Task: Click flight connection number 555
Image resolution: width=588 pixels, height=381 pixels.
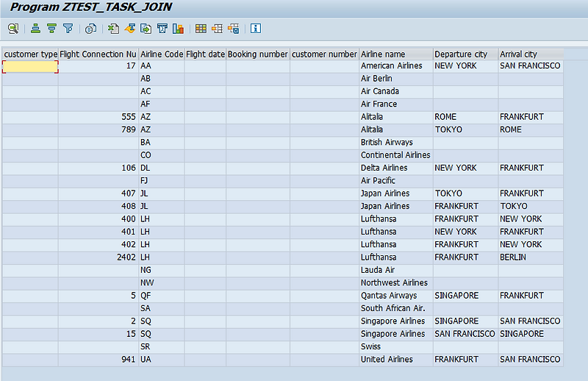Action: click(x=98, y=117)
